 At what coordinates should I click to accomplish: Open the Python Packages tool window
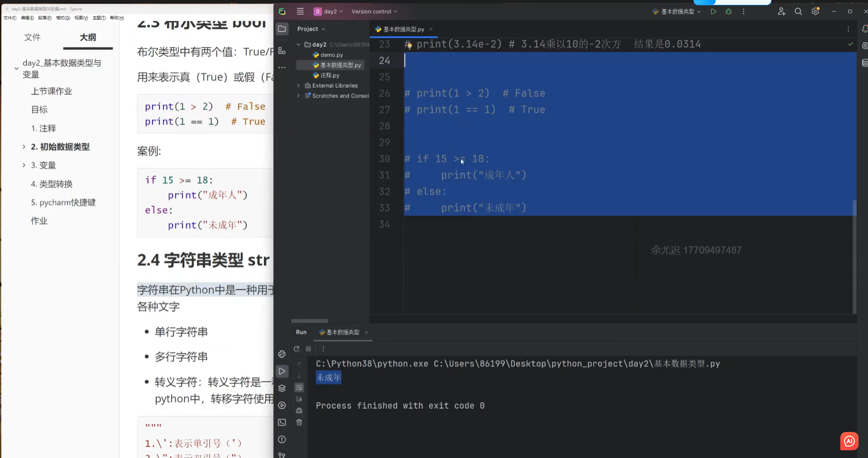coord(282,388)
